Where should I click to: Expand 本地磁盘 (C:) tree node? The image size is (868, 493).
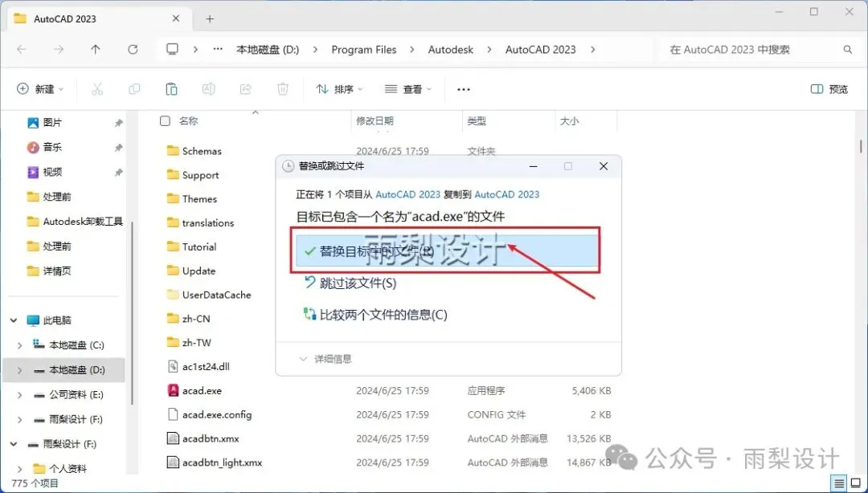[x=20, y=345]
